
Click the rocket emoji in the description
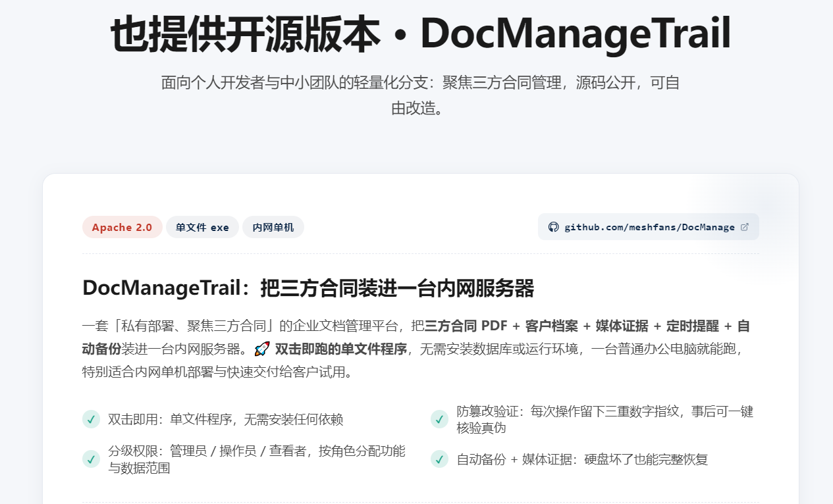pyautogui.click(x=262, y=349)
